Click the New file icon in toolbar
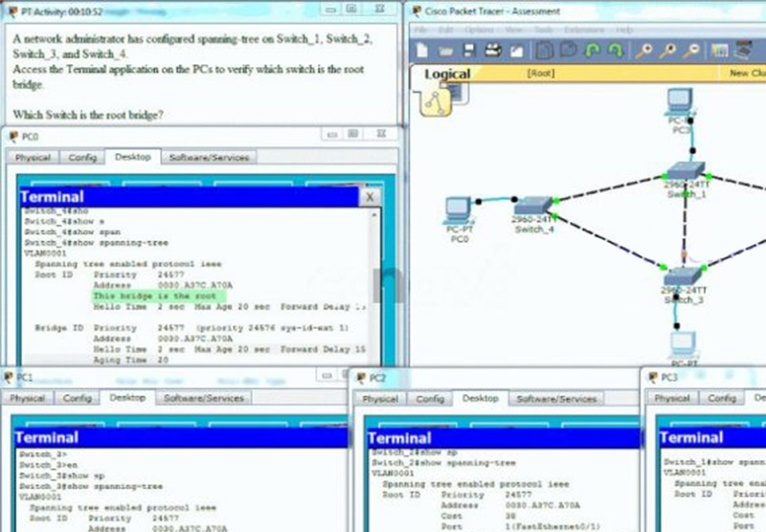 pyautogui.click(x=422, y=51)
